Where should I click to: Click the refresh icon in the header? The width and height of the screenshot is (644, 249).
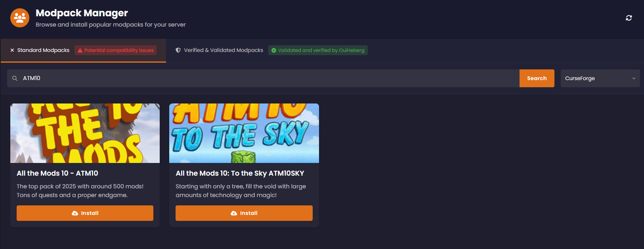[629, 18]
